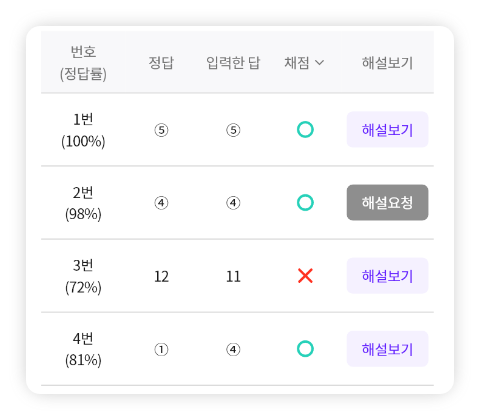Click the gray 해설요청 button for question 2
Screen dimensions: 480x420
pyautogui.click(x=387, y=203)
